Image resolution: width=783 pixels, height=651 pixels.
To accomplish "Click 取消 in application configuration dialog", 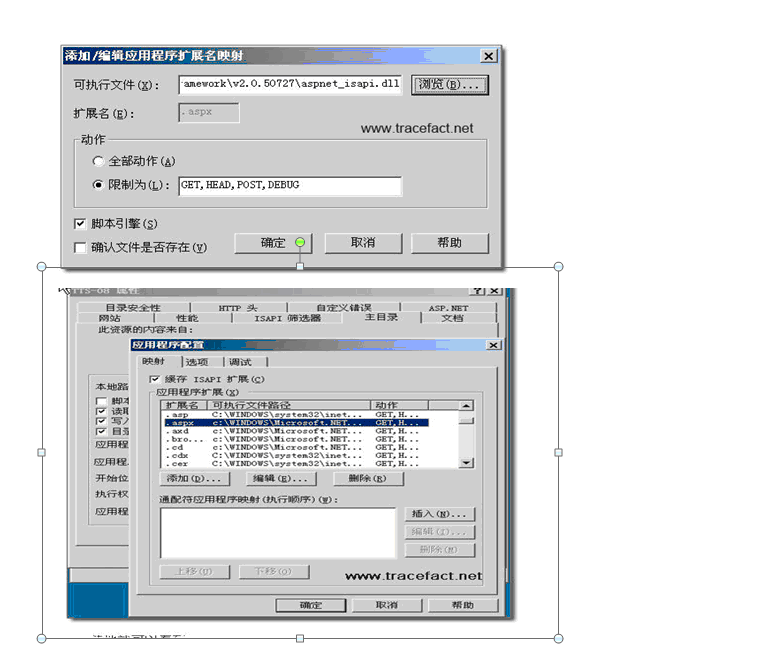I will pyautogui.click(x=387, y=605).
